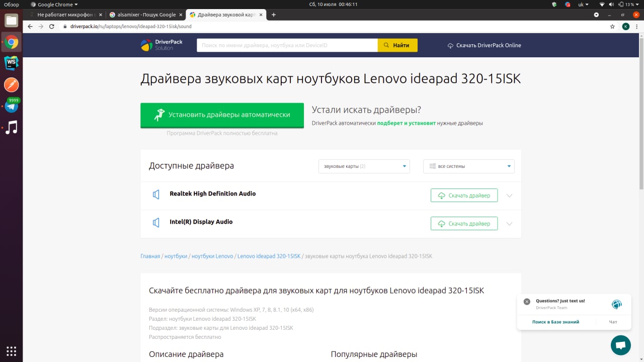Open the Wi-Fi status icon in the top bar
Viewport: 644px width, 362px height.
click(602, 5)
